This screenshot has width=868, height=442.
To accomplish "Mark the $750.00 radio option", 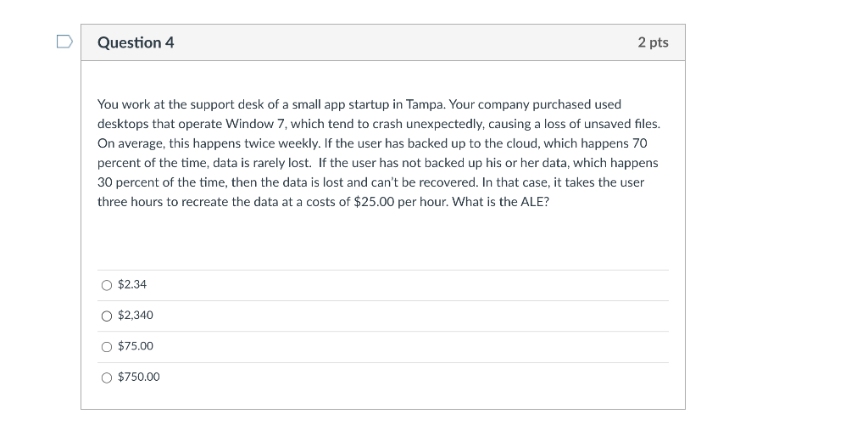I will 106,378.
